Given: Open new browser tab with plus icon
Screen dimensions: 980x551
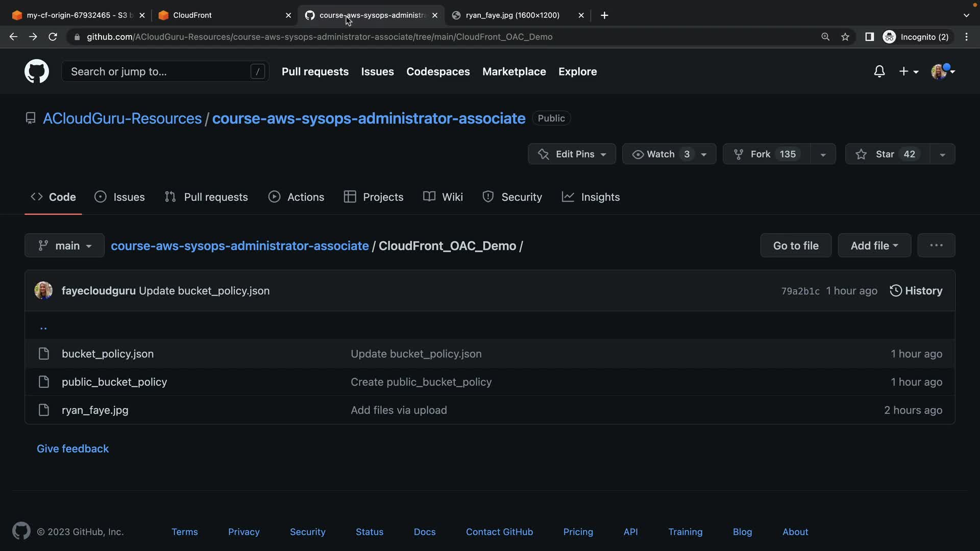Looking at the screenshot, I should 604,15.
